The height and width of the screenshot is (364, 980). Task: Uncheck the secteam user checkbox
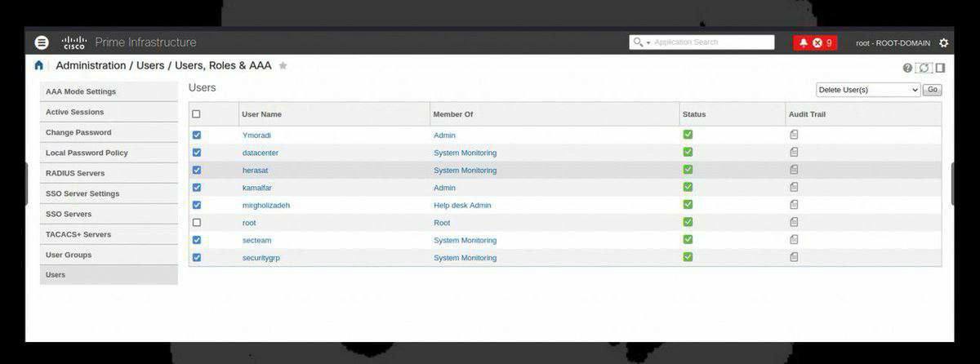196,240
